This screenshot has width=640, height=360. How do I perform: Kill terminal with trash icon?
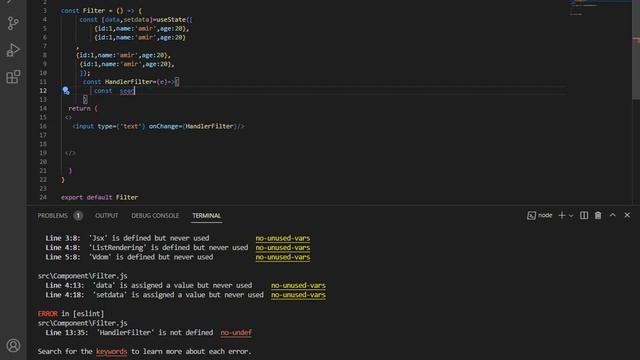pos(598,216)
